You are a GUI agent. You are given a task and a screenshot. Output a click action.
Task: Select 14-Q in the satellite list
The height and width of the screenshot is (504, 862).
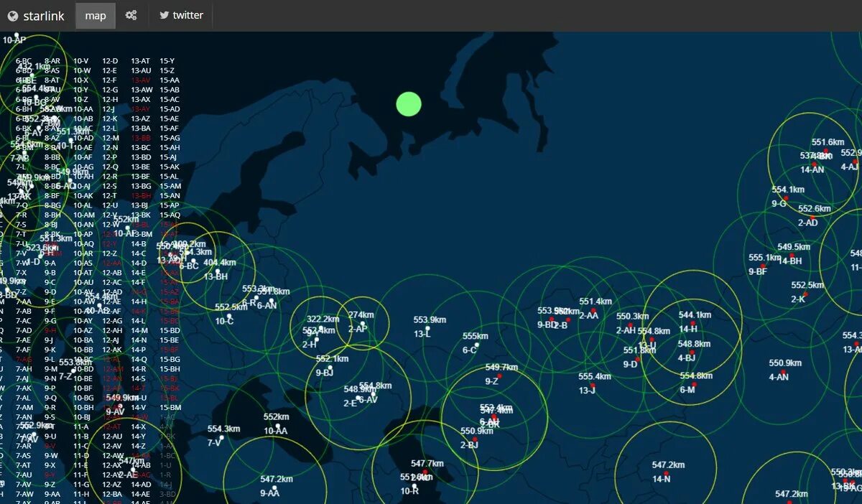coord(139,359)
